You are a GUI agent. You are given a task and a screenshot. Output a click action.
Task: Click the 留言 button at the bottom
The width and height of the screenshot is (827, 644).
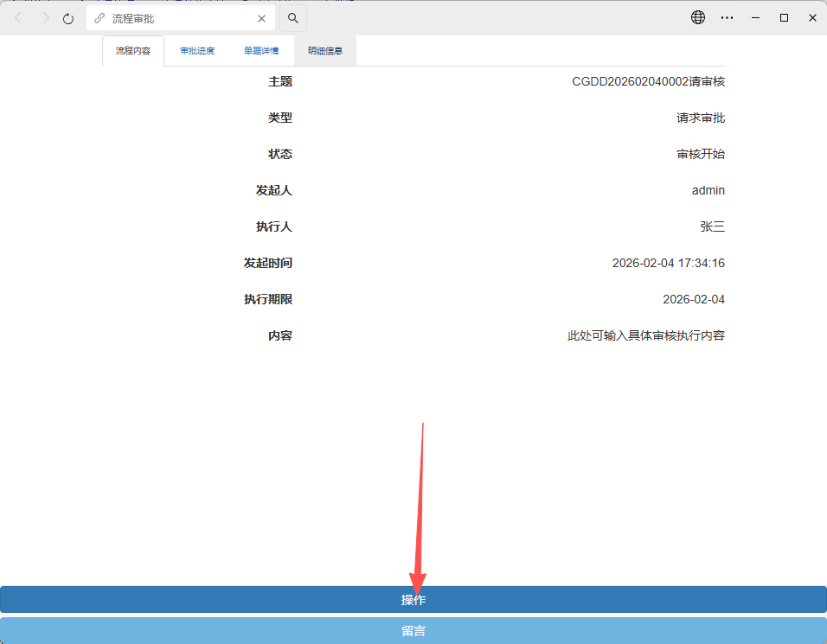tap(413, 631)
